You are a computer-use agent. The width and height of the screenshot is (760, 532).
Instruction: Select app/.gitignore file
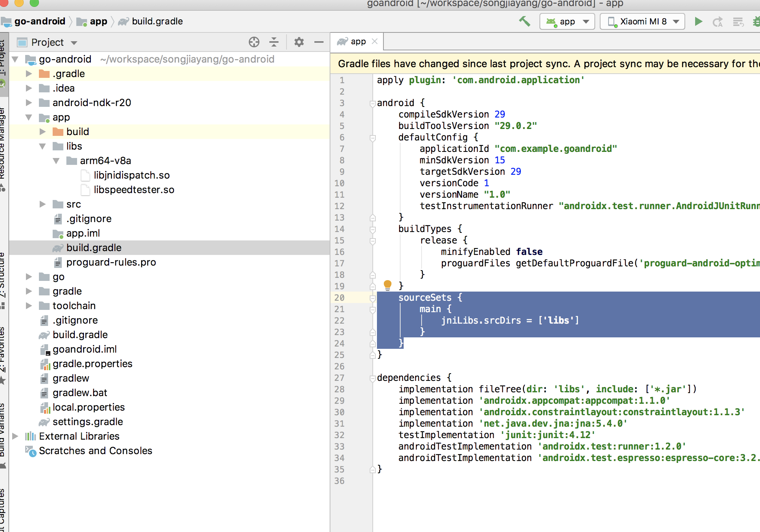click(89, 219)
